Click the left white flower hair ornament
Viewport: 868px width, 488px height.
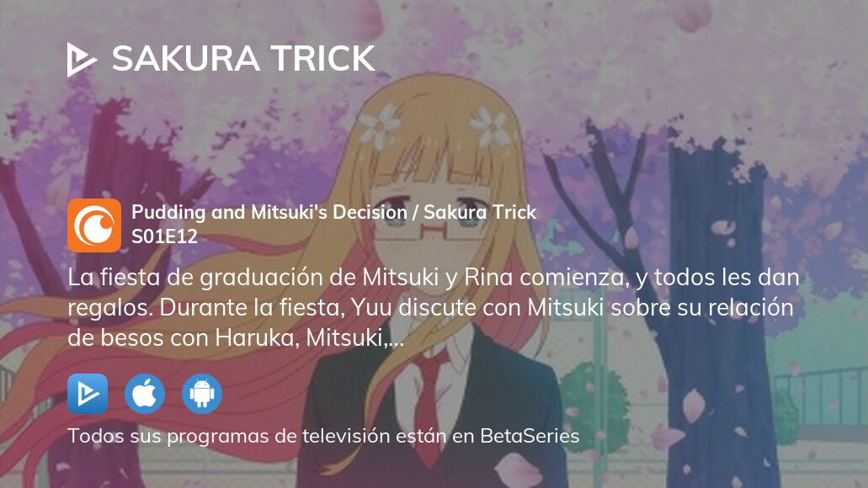(380, 127)
